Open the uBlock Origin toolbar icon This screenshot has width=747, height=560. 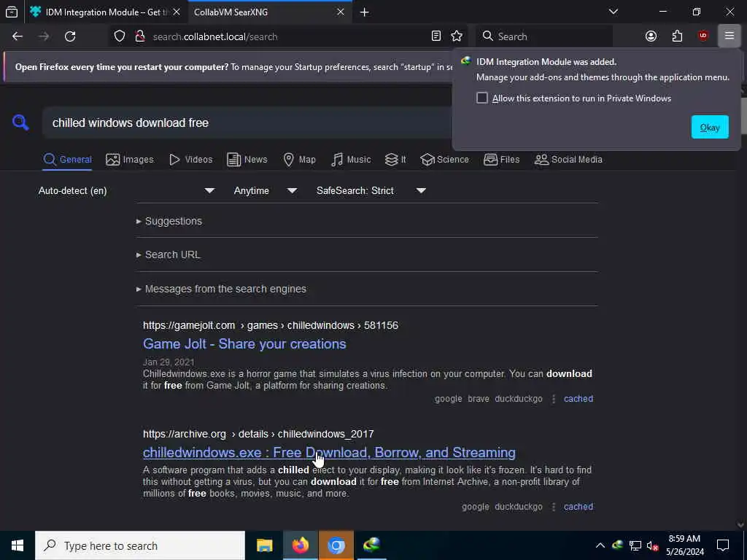tap(703, 36)
